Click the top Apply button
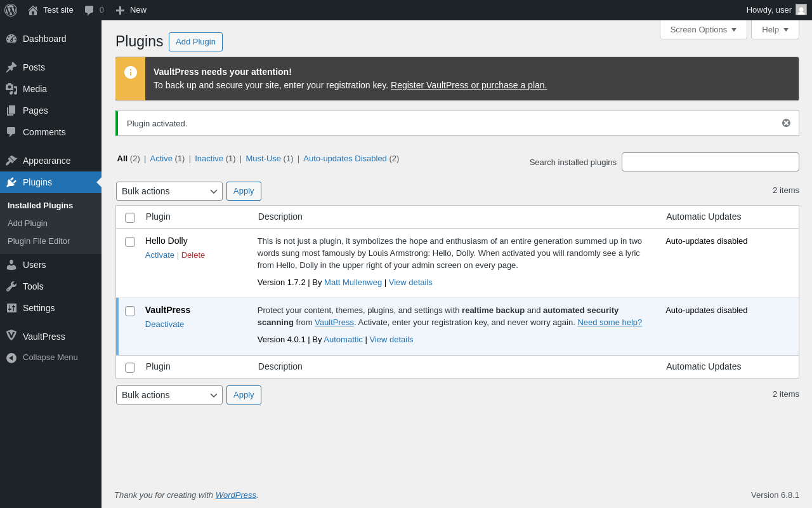Screen dimensions: 812x508 coord(244,191)
